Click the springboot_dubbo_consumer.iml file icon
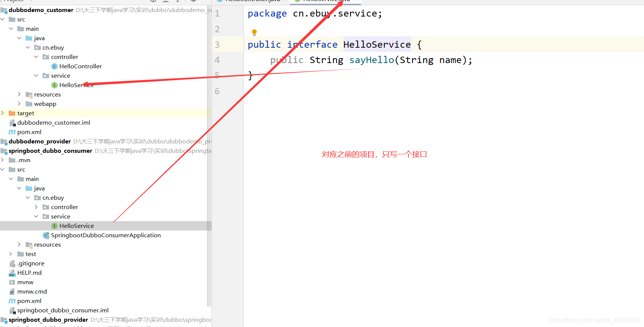The width and height of the screenshot is (644, 327). (12, 310)
